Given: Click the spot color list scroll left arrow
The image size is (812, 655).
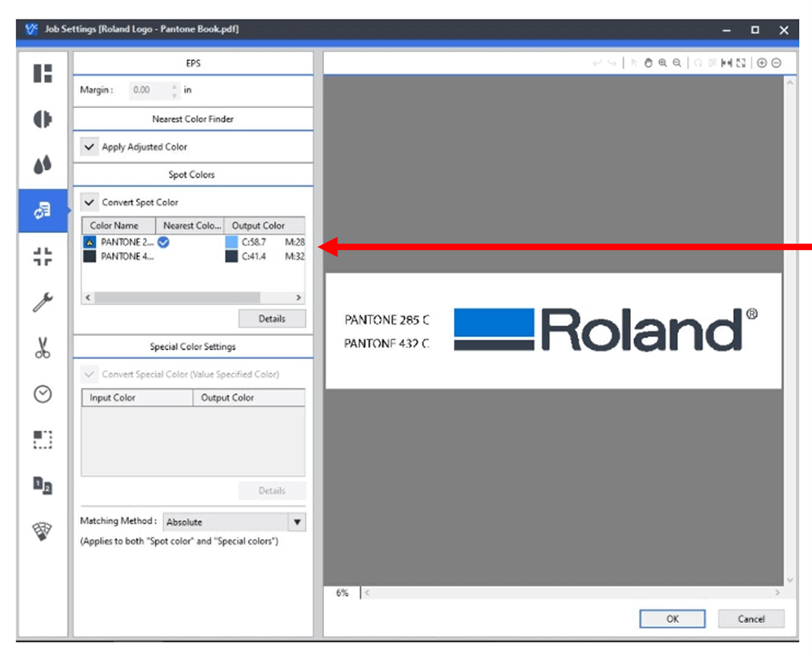Looking at the screenshot, I should [88, 297].
